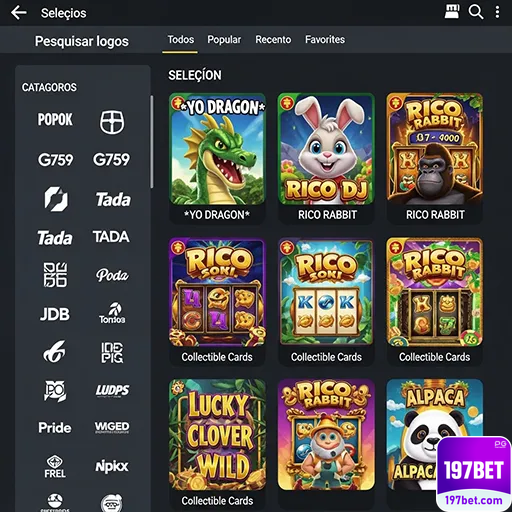Click the SELEÇÍON section heading

(195, 75)
